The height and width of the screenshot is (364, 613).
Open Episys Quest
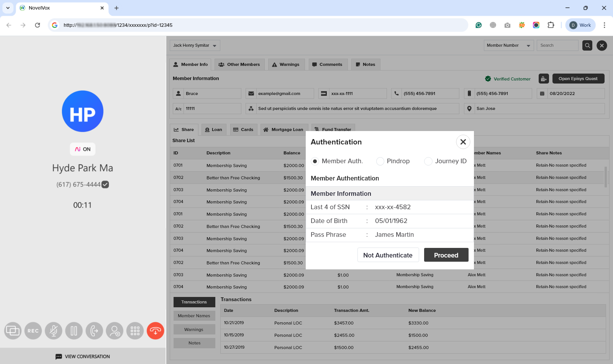coord(579,79)
